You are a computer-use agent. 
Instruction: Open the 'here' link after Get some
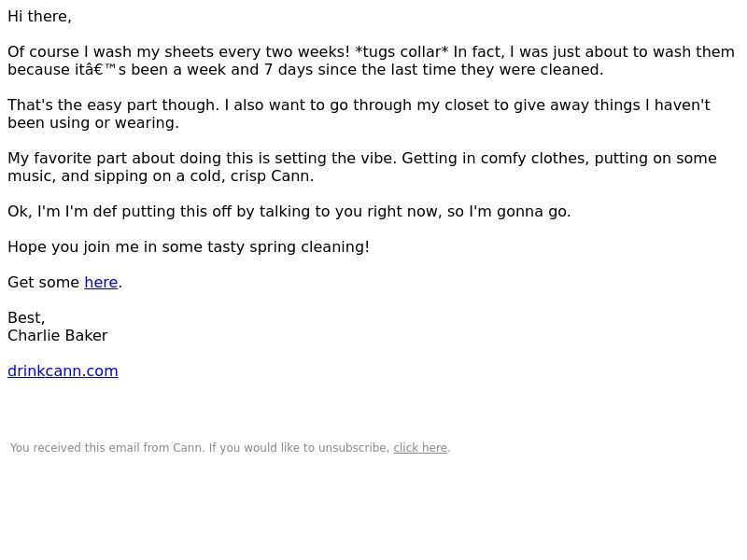pos(101,283)
